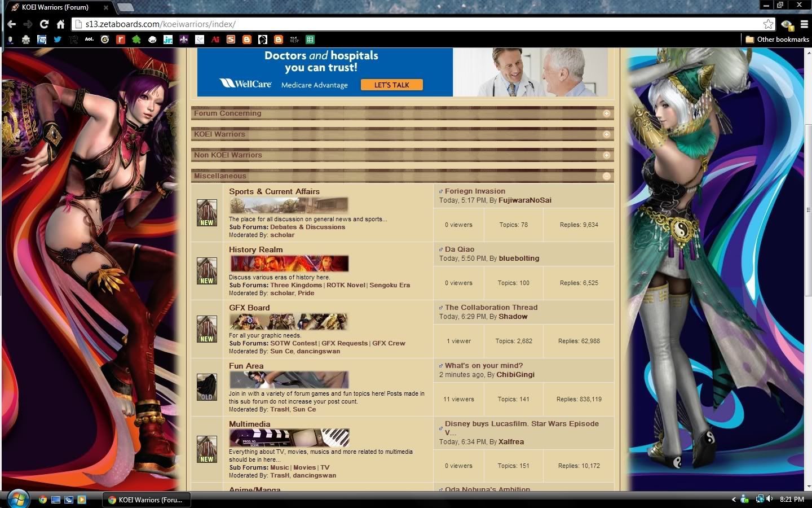Image resolution: width=812 pixels, height=508 pixels.
Task: Click the LET'S TALK ad button
Action: tap(391, 85)
